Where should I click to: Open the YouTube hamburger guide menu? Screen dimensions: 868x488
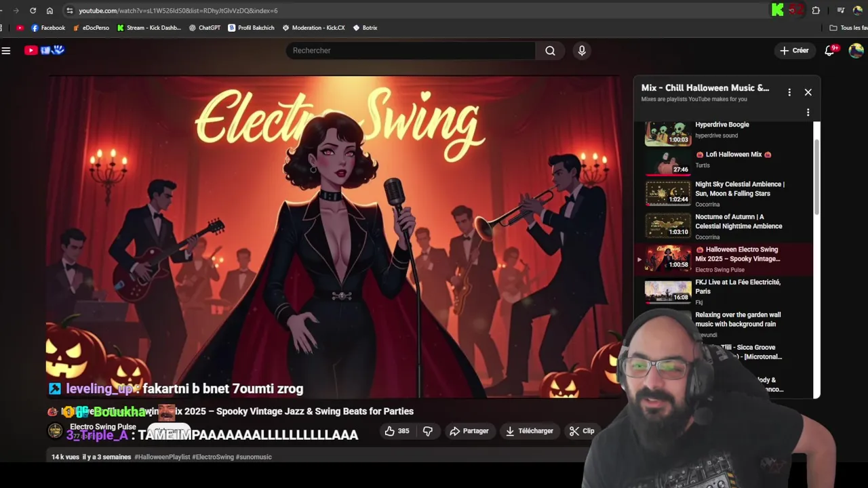(6, 50)
